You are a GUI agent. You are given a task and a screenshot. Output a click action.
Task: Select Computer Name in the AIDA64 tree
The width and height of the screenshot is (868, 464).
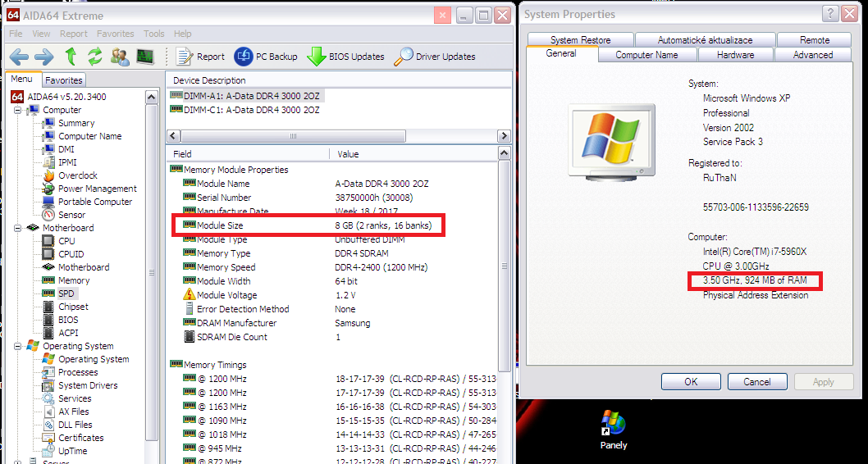89,136
